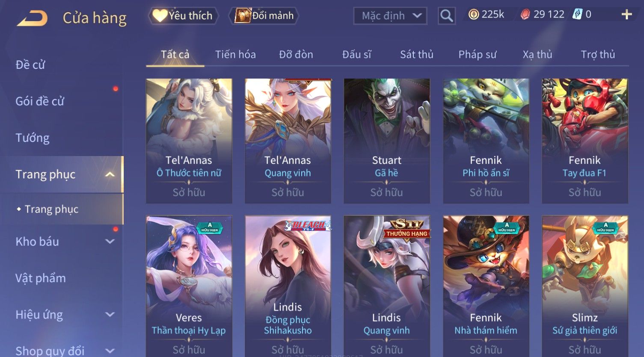The width and height of the screenshot is (644, 357).
Task: Tap the red gem 29 122 icon
Action: point(525,15)
